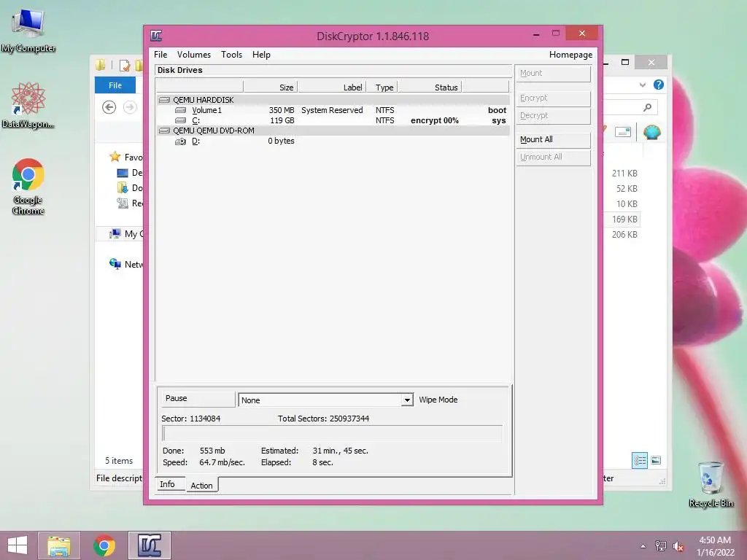Click the Label column header
Screen dimensions: 747x560
[332, 87]
